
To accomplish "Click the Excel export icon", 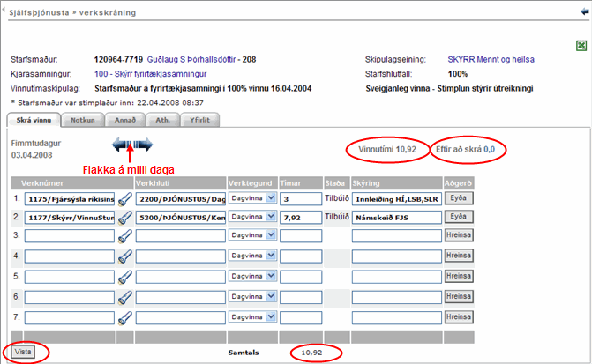I will 581,46.
